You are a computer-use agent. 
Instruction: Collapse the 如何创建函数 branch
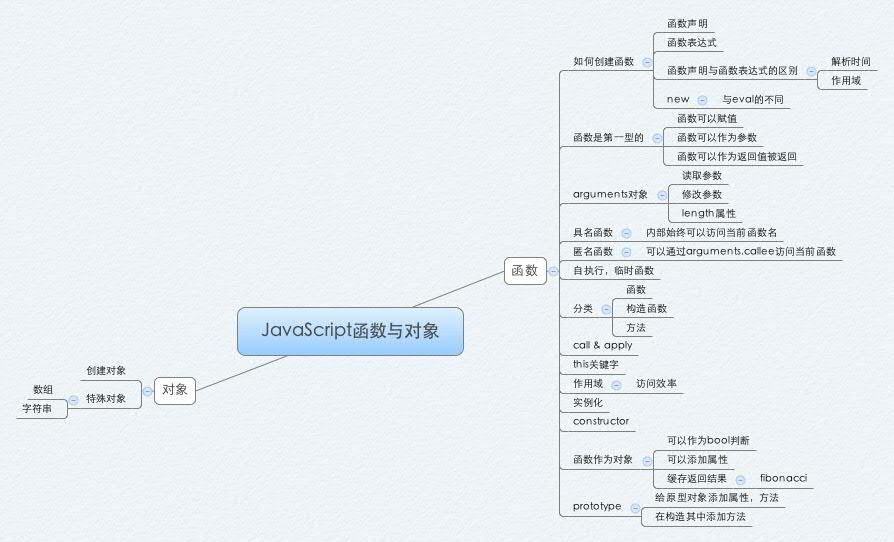(x=647, y=62)
